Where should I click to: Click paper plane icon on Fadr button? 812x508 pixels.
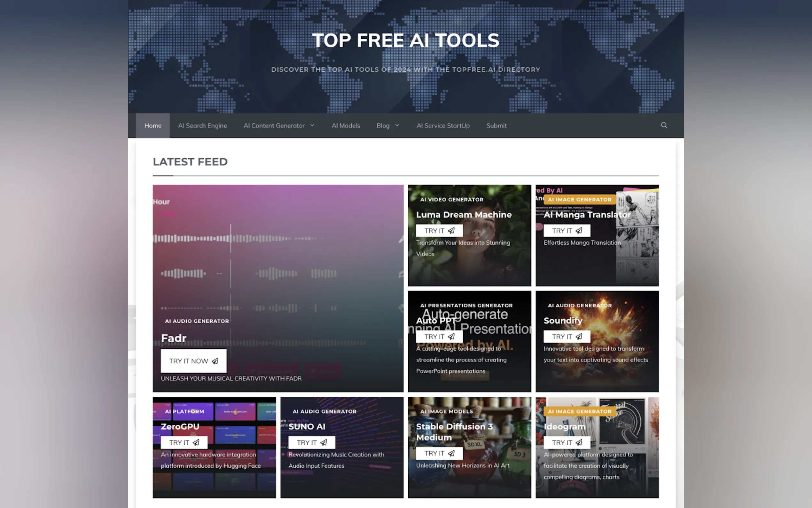pyautogui.click(x=215, y=361)
